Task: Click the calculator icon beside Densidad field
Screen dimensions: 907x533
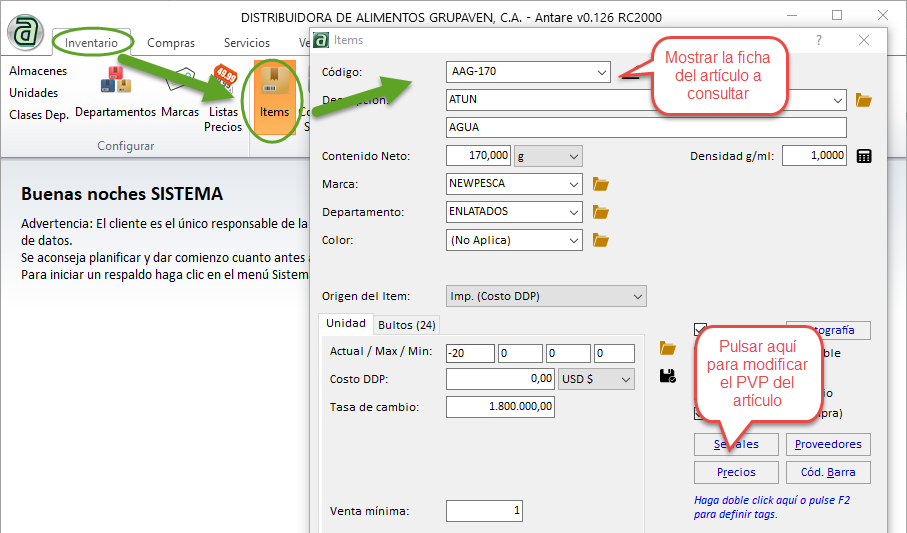Action: tap(864, 156)
